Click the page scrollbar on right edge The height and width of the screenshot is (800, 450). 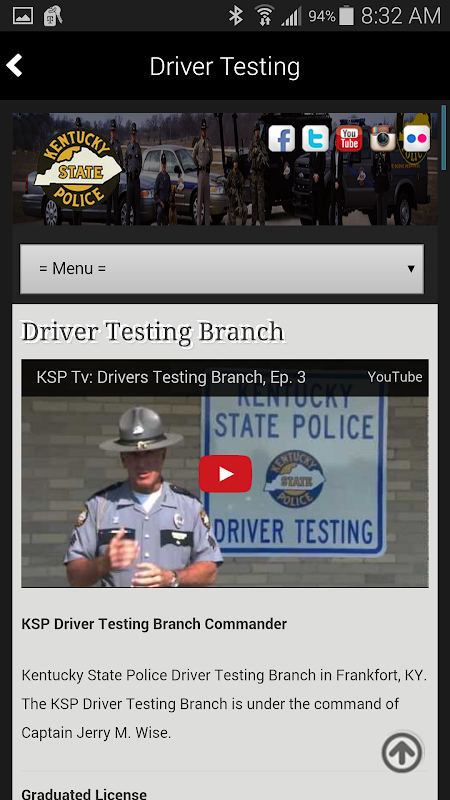[444, 138]
